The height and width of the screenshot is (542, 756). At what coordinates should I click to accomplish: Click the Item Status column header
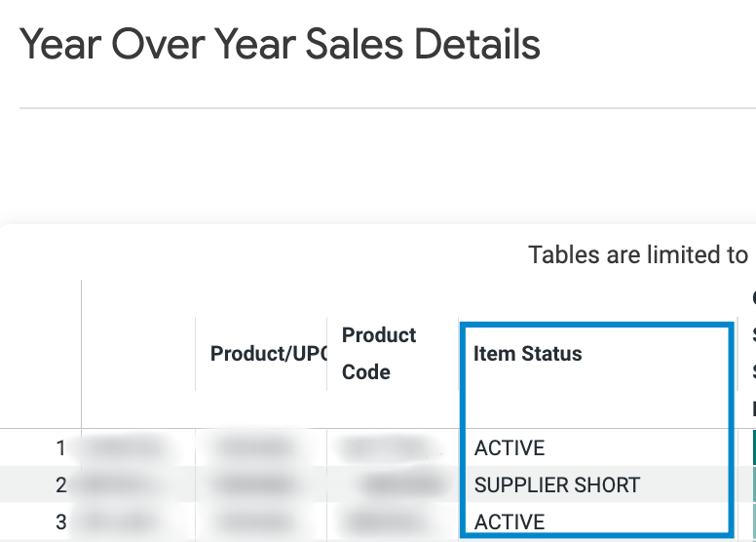point(527,354)
